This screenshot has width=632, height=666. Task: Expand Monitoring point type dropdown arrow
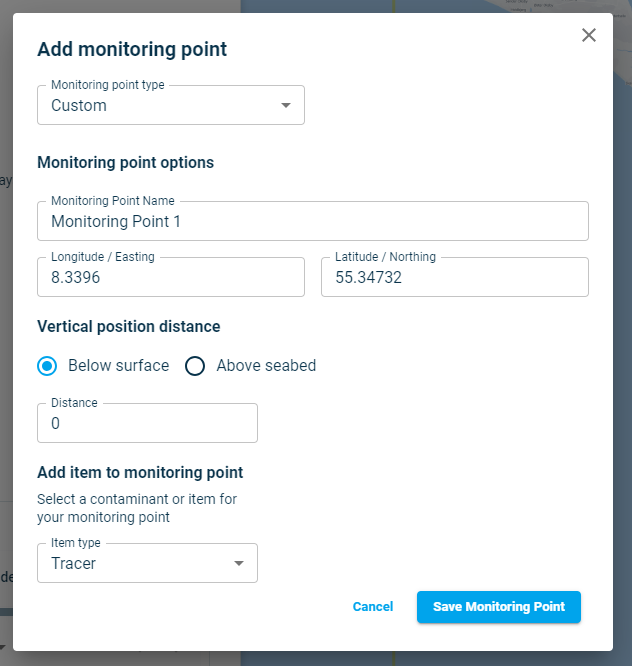[x=286, y=105]
